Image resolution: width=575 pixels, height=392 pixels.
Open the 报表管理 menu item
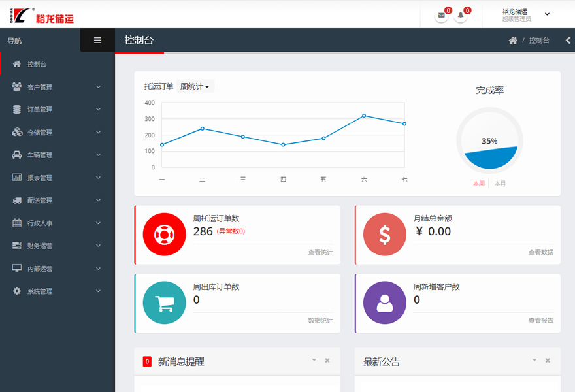pyautogui.click(x=57, y=178)
